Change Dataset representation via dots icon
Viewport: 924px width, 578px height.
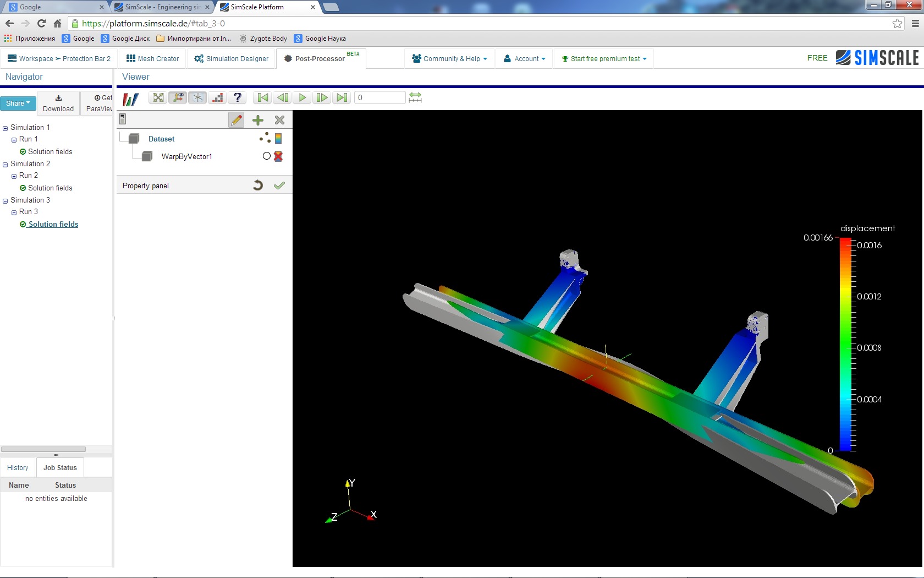point(265,138)
